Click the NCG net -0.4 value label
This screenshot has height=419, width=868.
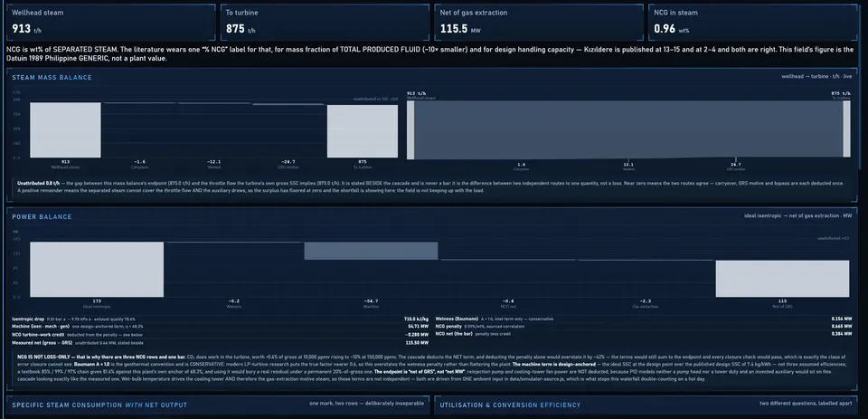click(x=508, y=301)
